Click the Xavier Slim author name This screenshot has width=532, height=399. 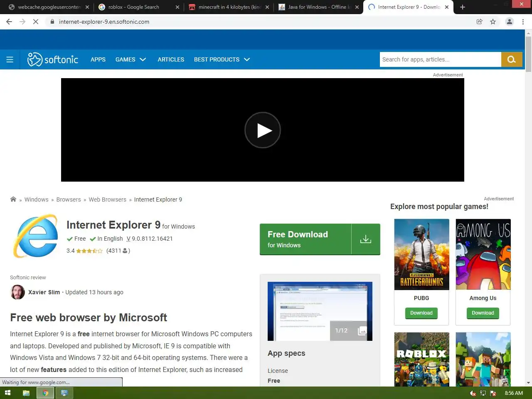[44, 292]
